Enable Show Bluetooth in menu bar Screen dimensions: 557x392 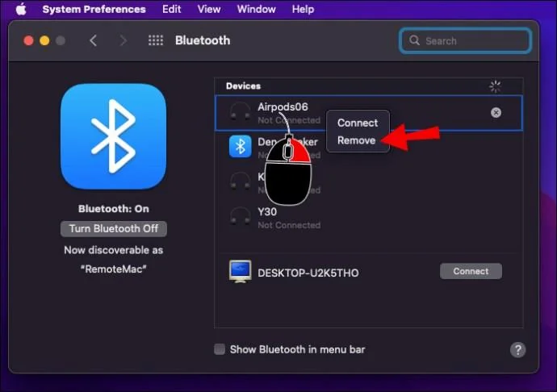coord(220,349)
